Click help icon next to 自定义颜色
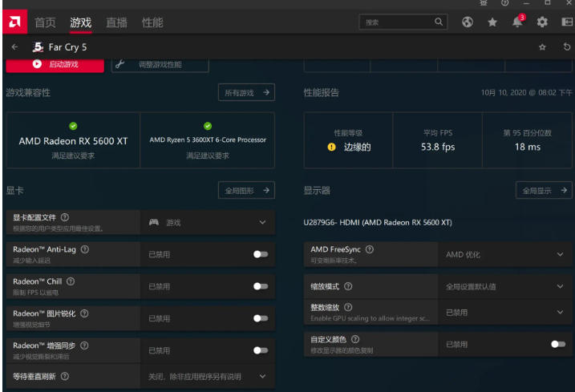The height and width of the screenshot is (392, 575). tap(355, 339)
